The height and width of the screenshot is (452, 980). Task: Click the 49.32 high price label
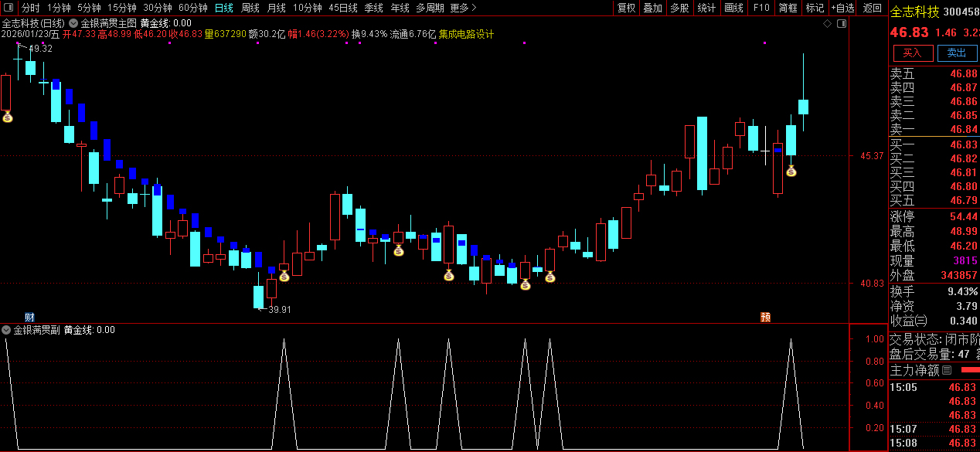tap(41, 49)
